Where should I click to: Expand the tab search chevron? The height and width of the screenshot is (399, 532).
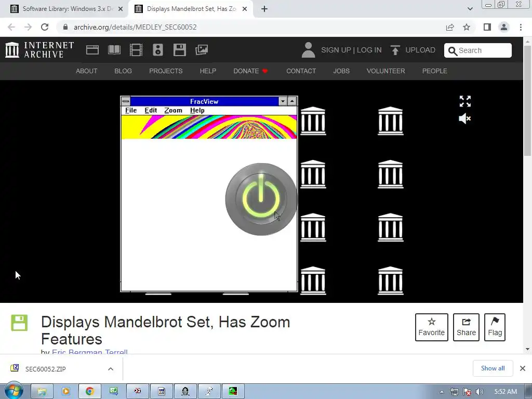[x=470, y=9]
